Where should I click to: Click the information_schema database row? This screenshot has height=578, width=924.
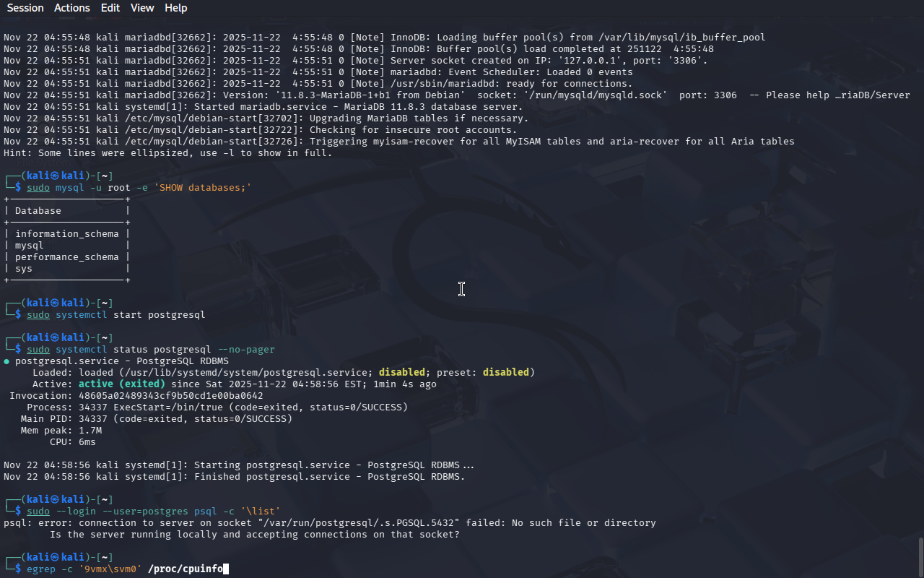[x=66, y=234]
